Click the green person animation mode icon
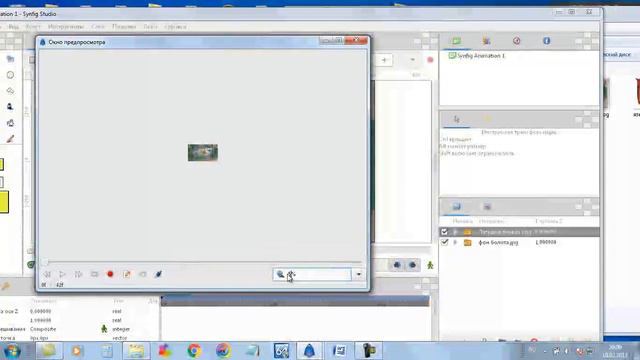This screenshot has width=640, height=360. tap(430, 265)
